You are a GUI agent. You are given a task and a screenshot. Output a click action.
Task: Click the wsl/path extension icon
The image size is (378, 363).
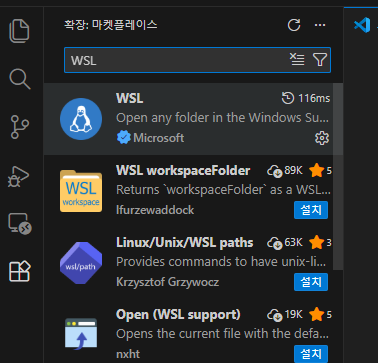tap(81, 263)
